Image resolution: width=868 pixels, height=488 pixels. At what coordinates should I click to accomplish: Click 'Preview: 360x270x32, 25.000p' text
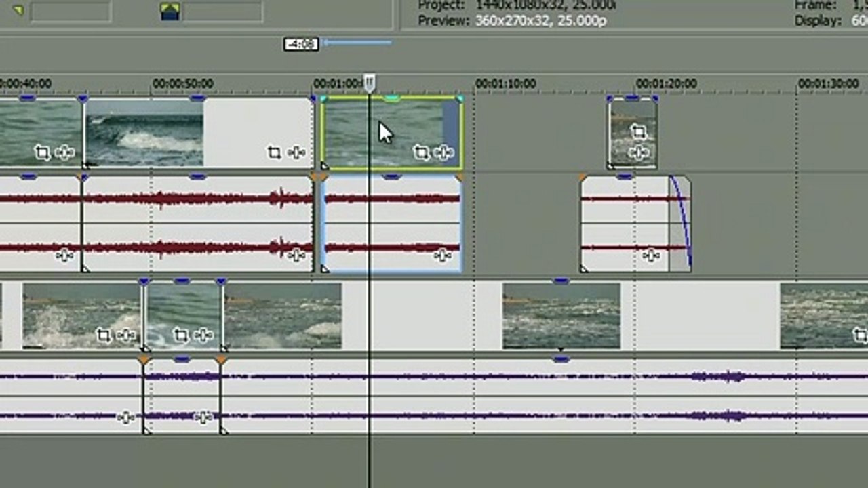pyautogui.click(x=512, y=21)
